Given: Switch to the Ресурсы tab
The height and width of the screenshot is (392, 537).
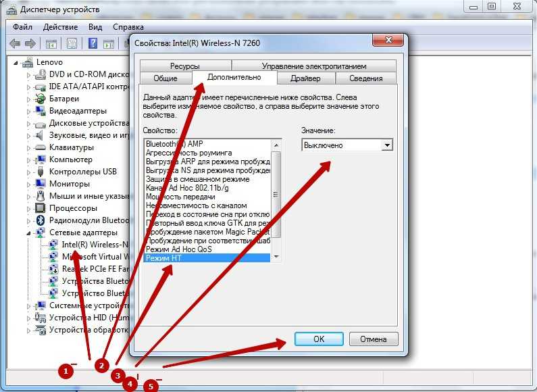Looking at the screenshot, I should tap(185, 66).
